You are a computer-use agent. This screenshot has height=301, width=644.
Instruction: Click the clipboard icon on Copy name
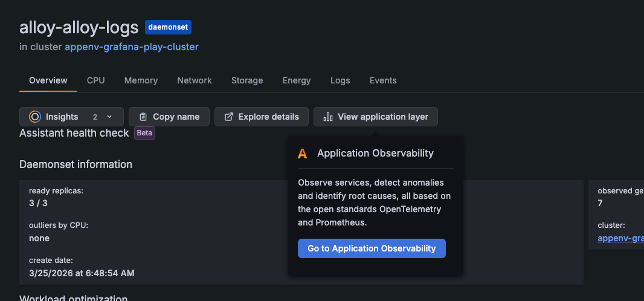[143, 117]
